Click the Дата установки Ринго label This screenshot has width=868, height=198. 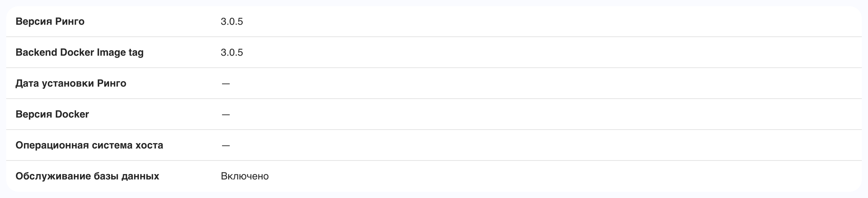[71, 83]
